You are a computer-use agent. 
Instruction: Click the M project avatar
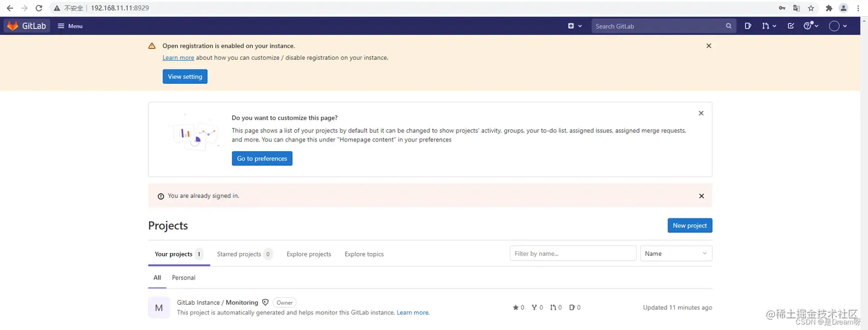point(159,308)
